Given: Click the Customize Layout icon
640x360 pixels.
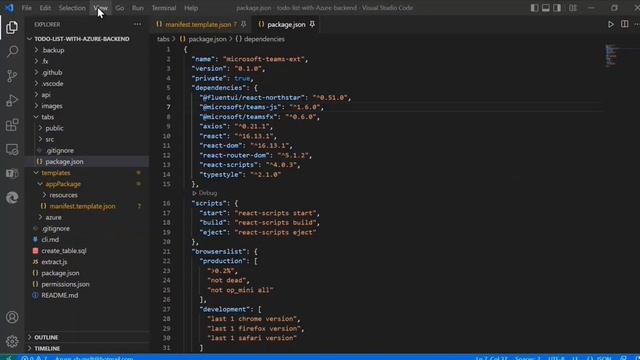Looking at the screenshot, I should (573, 8).
